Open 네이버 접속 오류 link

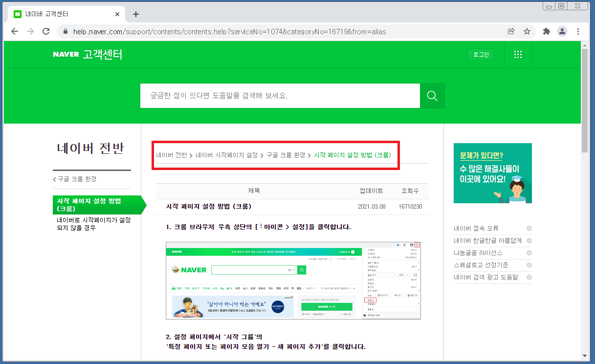(476, 228)
